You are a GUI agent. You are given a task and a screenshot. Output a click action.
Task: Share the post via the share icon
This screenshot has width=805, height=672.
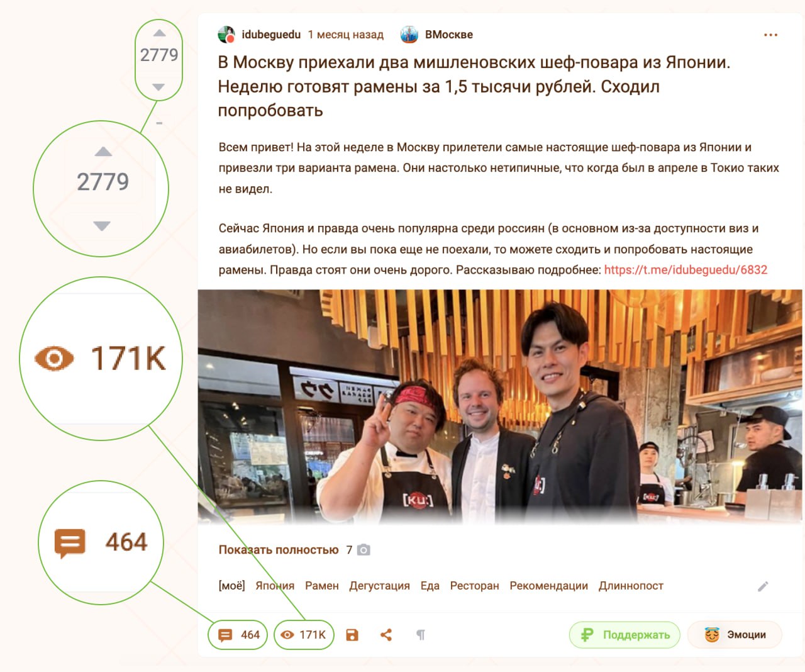[x=386, y=635]
